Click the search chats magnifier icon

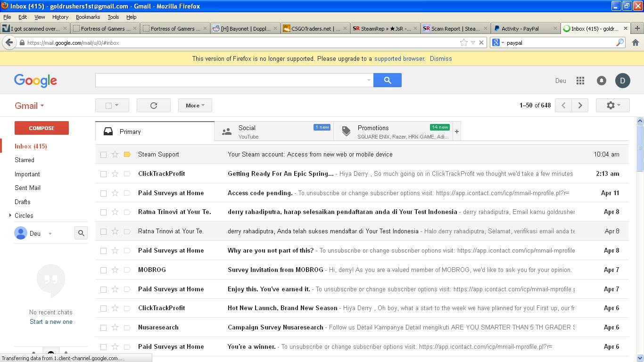coord(81,233)
